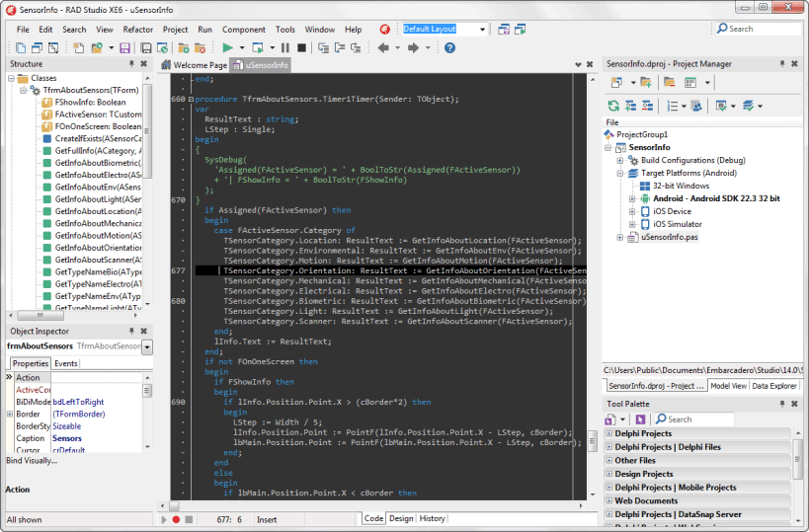Pin the Tool Palette panel
The width and height of the screenshot is (809, 532).
782,404
